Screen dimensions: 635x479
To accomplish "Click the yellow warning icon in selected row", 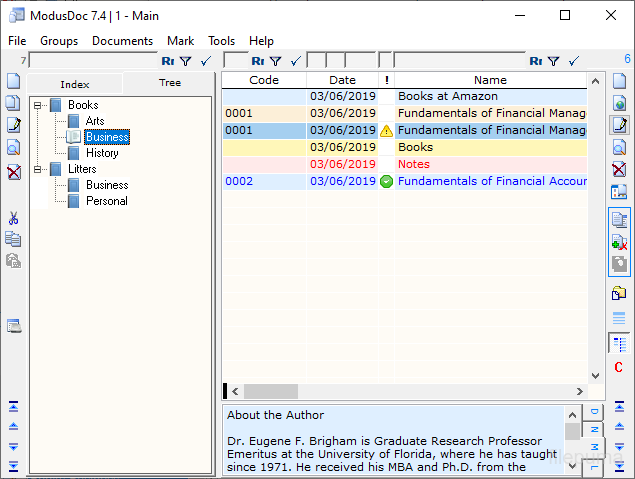I will [x=386, y=130].
